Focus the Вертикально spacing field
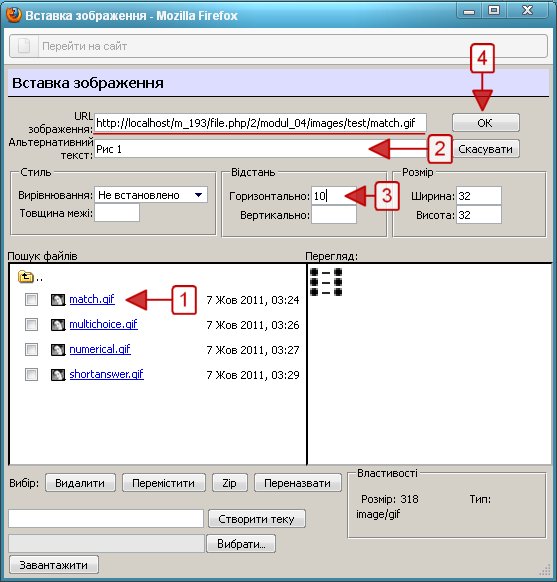 coord(334,215)
